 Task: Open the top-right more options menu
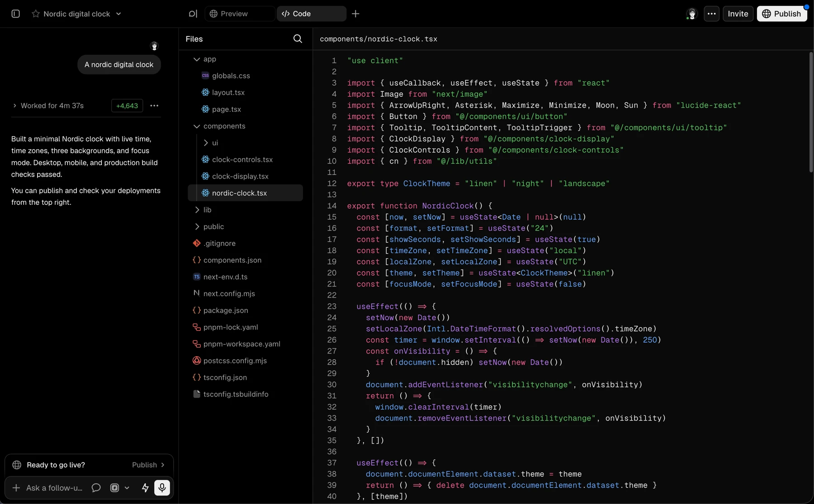coord(711,14)
